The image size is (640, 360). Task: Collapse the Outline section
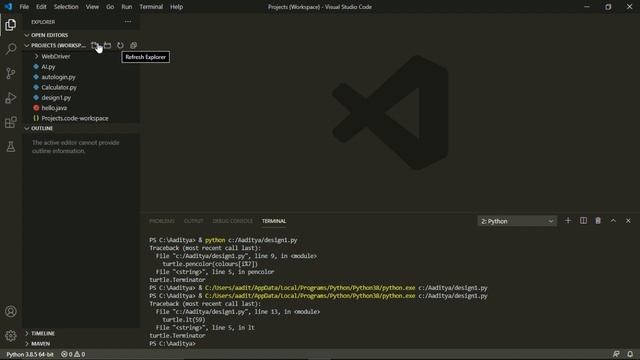pos(82,128)
